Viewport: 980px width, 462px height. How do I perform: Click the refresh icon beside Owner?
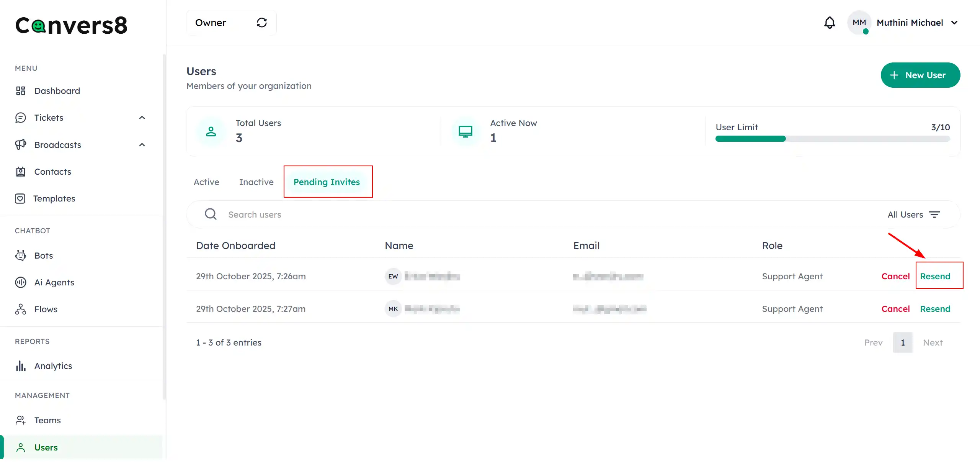[x=262, y=23]
